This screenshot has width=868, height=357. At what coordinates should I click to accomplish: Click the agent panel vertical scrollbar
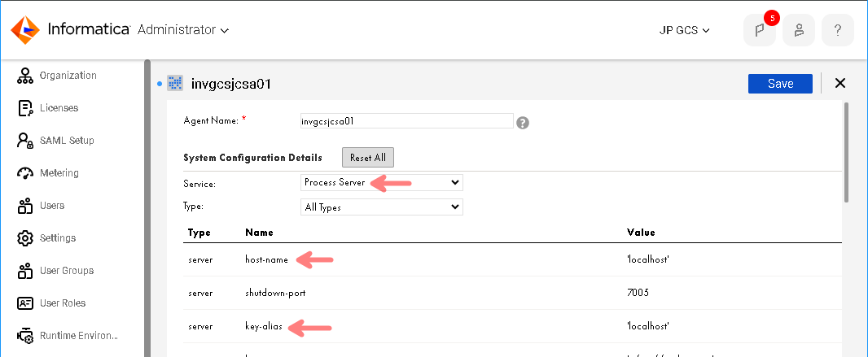pos(846,152)
